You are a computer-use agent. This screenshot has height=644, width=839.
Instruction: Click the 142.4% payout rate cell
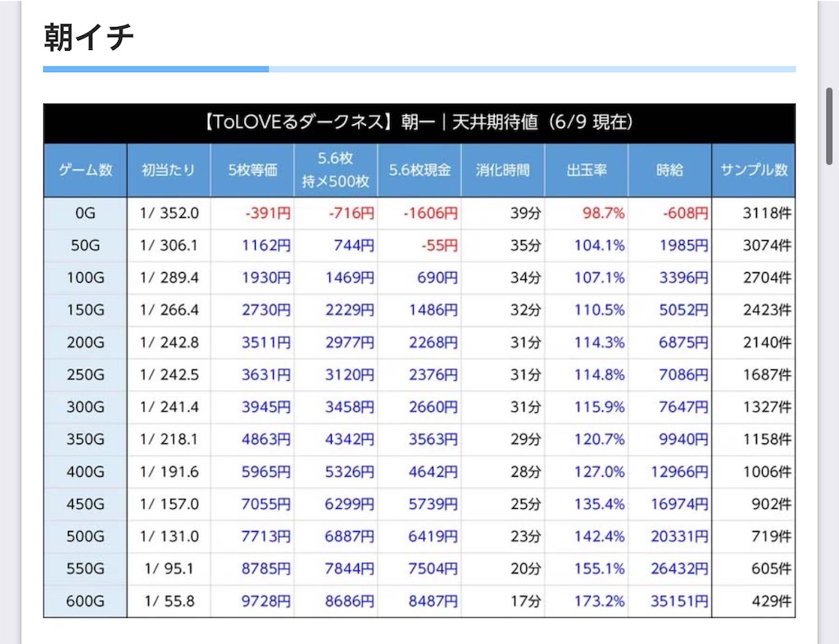[586, 536]
